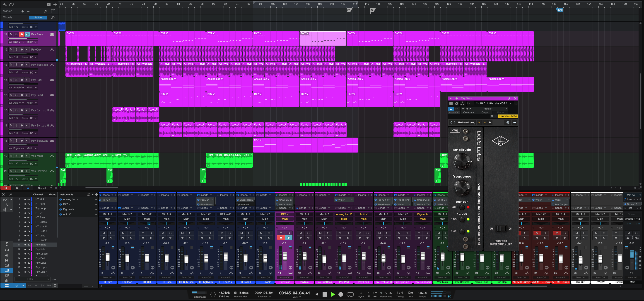644x301 pixels.
Task: Click the return-to-zero transport button
Action: click(316, 294)
